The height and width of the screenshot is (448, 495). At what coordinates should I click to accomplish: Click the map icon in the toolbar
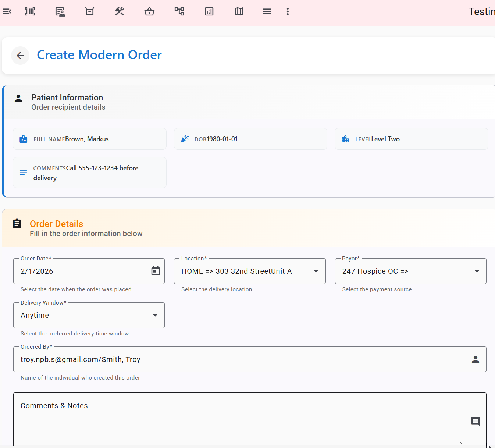point(239,11)
